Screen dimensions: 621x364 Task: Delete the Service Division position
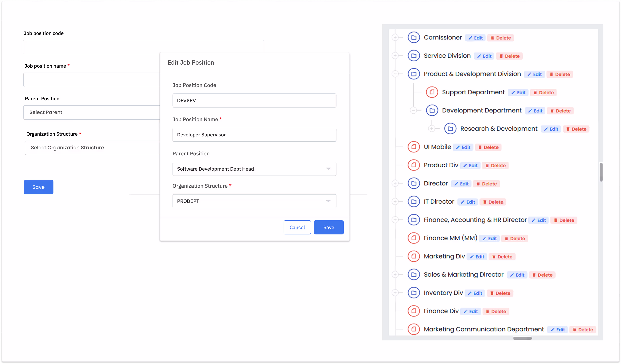(x=509, y=56)
